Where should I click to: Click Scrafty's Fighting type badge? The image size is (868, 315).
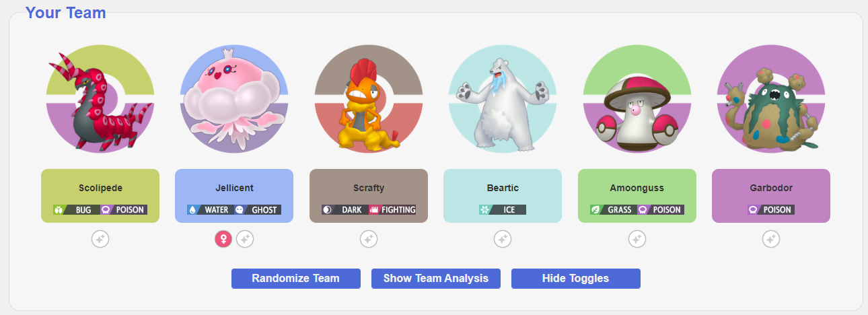tap(392, 210)
